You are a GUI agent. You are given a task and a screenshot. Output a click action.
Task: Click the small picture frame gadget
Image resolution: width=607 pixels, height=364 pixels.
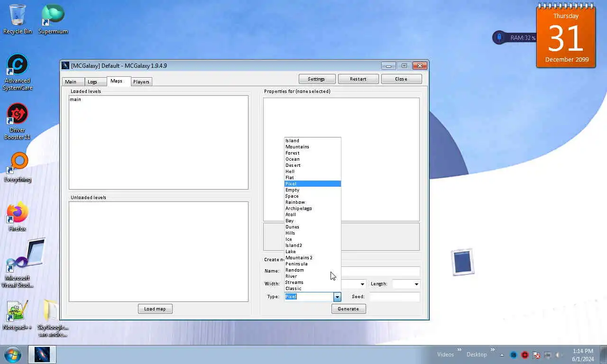[462, 262]
